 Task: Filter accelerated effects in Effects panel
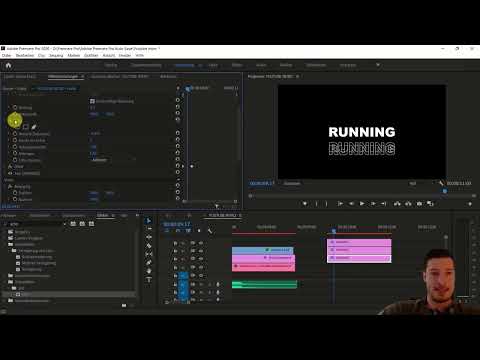click(x=73, y=224)
